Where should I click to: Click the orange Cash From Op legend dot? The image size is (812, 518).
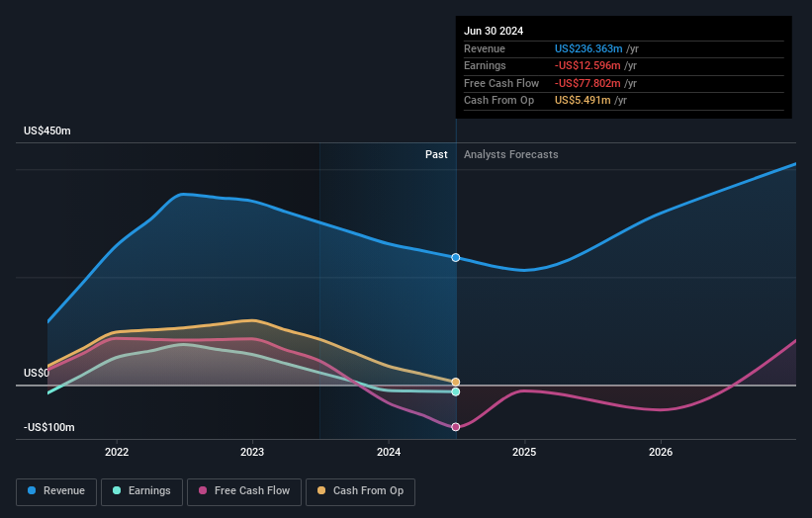[321, 490]
